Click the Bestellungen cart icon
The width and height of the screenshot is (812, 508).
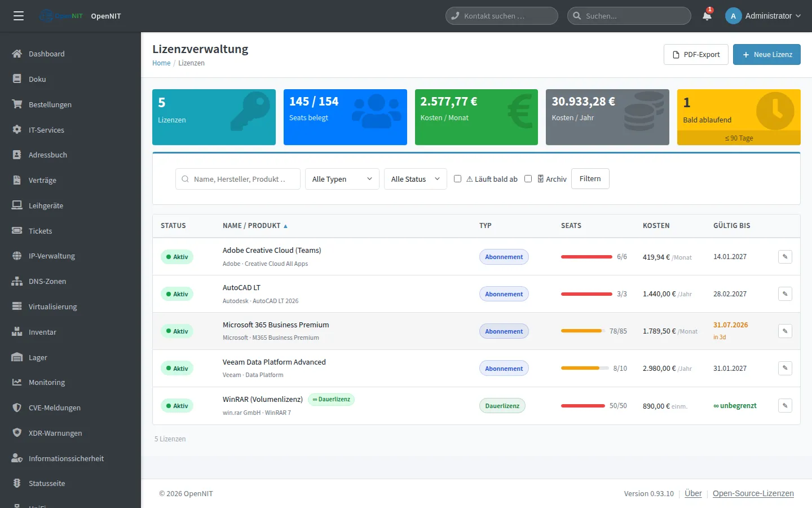tap(17, 104)
